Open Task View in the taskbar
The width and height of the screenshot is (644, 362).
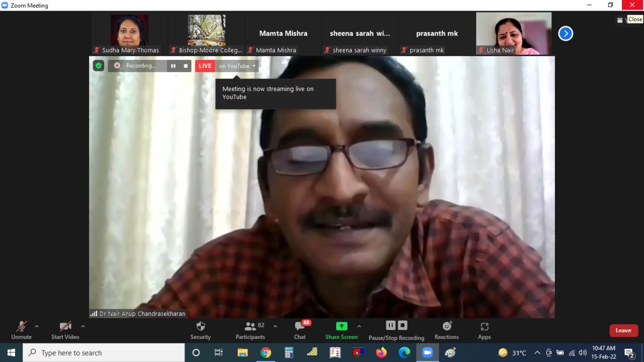[x=218, y=352]
